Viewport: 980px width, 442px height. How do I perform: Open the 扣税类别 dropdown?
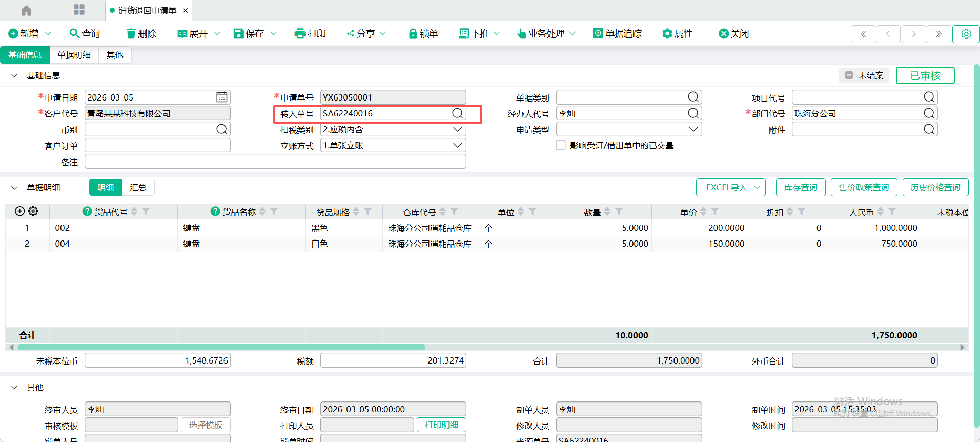coord(457,130)
